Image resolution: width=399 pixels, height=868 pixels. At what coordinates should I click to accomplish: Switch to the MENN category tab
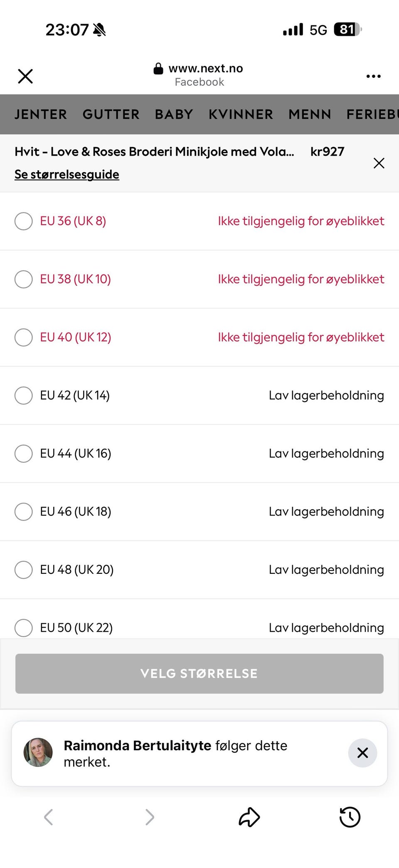point(310,114)
